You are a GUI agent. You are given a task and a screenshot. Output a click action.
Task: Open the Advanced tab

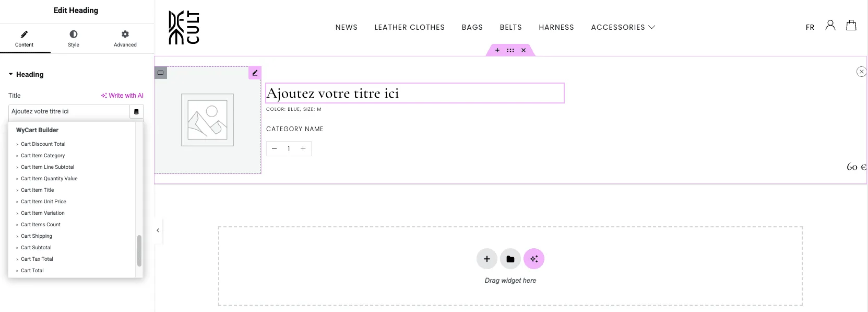(125, 39)
